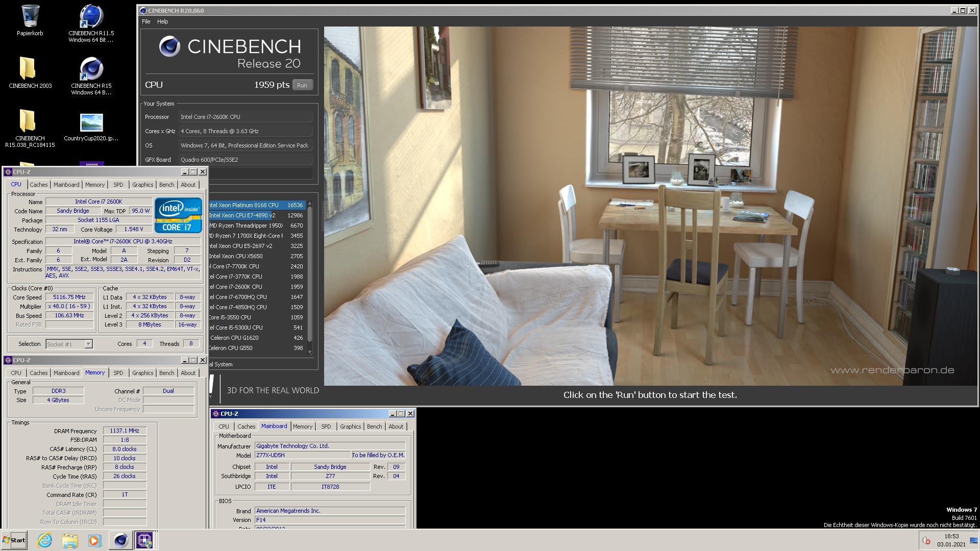This screenshot has height=551, width=980.
Task: Open Caches tab in Mainboard CPU-Z window
Action: click(x=246, y=427)
